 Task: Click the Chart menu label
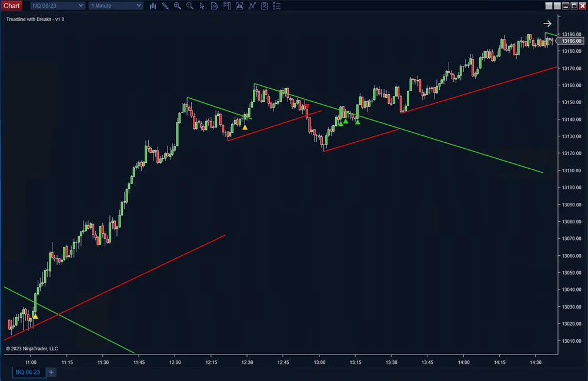coord(12,5)
